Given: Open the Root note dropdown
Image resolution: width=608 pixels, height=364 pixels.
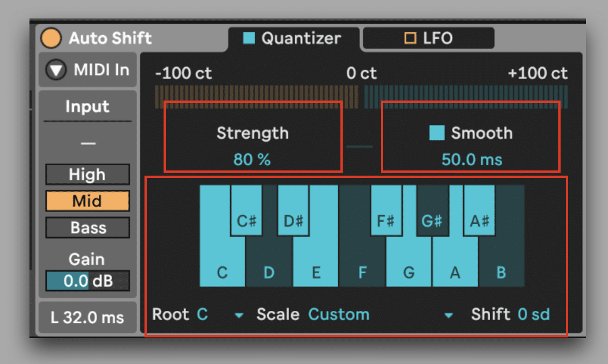Looking at the screenshot, I should coord(238,315).
